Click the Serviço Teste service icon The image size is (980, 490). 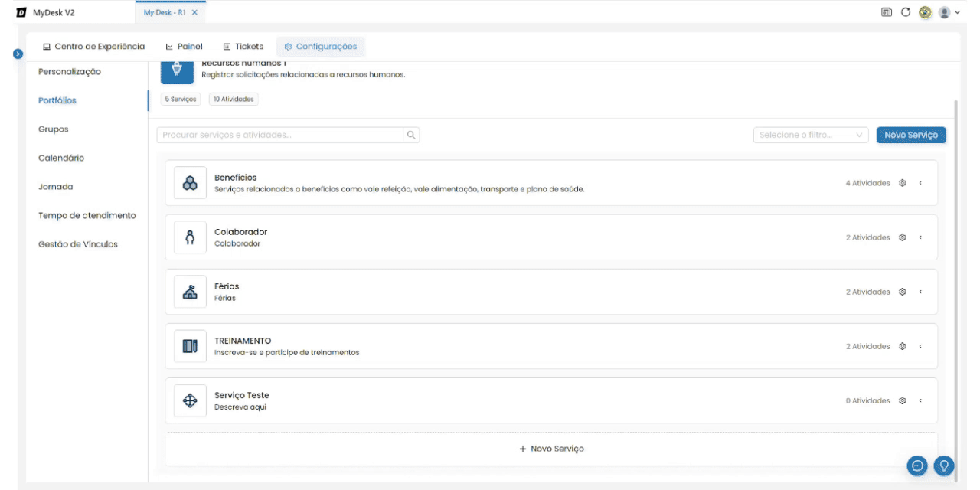click(190, 400)
